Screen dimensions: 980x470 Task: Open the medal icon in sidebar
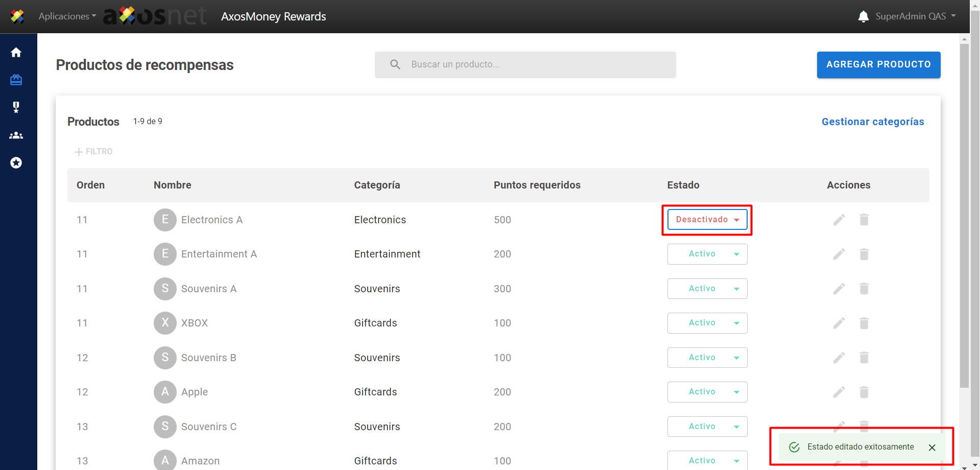coord(16,107)
